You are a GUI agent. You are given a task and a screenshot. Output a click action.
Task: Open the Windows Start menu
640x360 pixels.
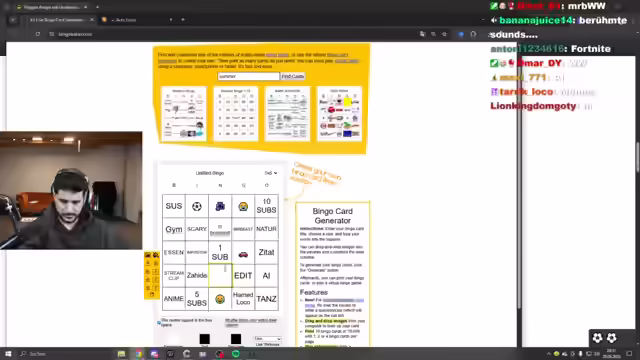[x=8, y=354]
